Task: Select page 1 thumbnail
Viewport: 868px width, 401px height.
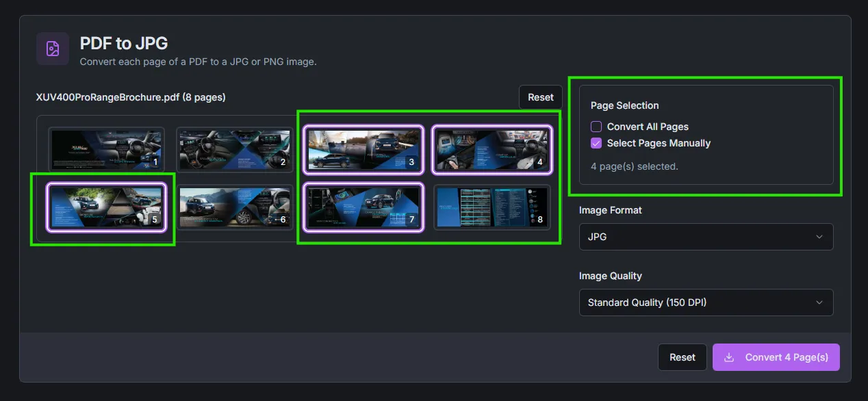Action: (x=105, y=149)
